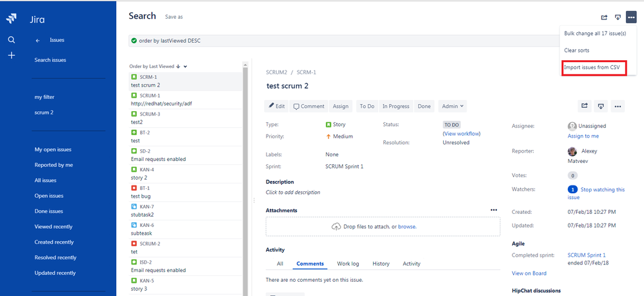Image resolution: width=644 pixels, height=296 pixels.
Task: Click the browse link in attachments
Action: tap(407, 226)
